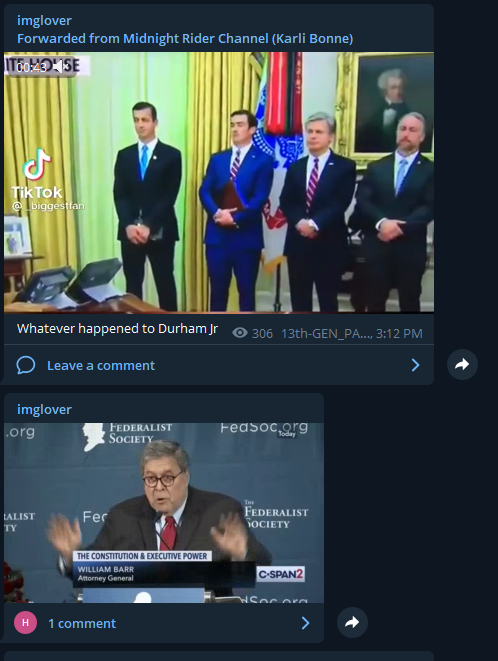Click the Whatever happened to Durham Jr caption
This screenshot has width=498, height=661.
pyautogui.click(x=117, y=329)
